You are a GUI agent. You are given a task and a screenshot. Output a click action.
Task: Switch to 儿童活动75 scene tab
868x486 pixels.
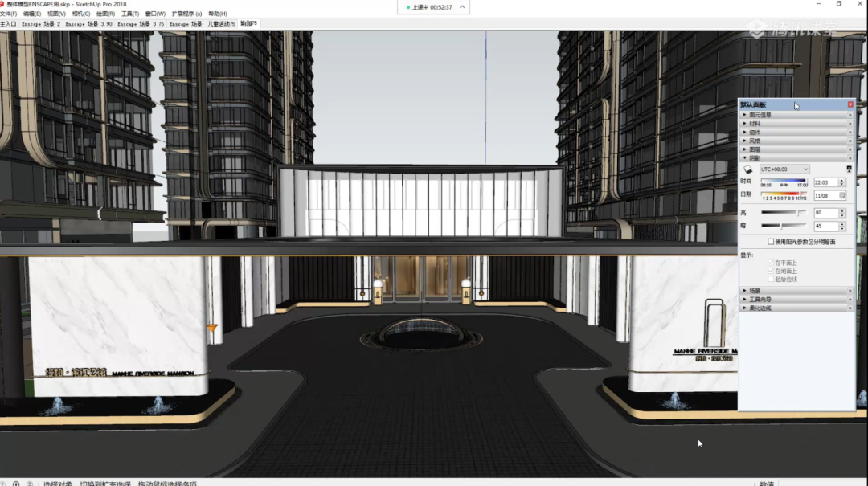(x=222, y=24)
